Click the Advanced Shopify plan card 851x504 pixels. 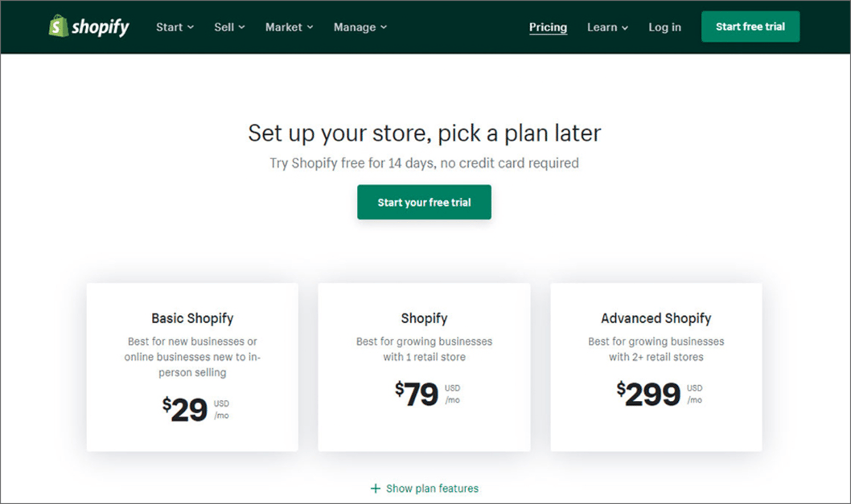pos(656,367)
